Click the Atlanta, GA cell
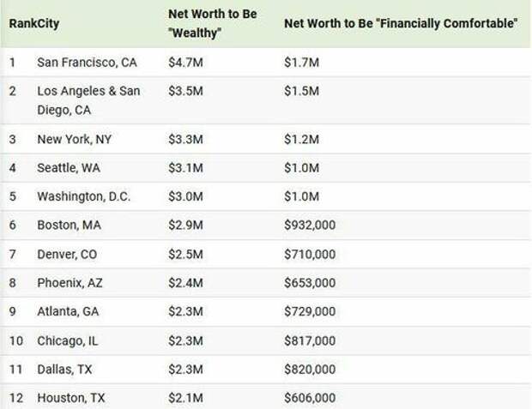This screenshot has width=532, height=409. 69,313
